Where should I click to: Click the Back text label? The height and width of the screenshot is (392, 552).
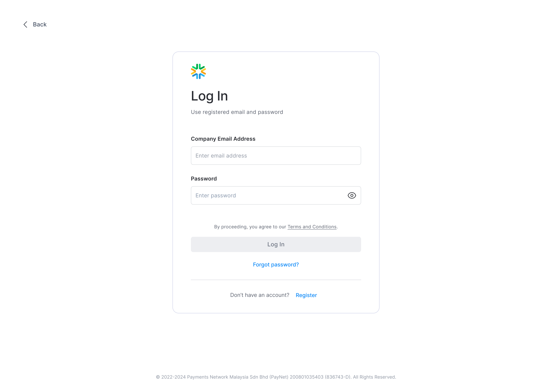click(40, 24)
